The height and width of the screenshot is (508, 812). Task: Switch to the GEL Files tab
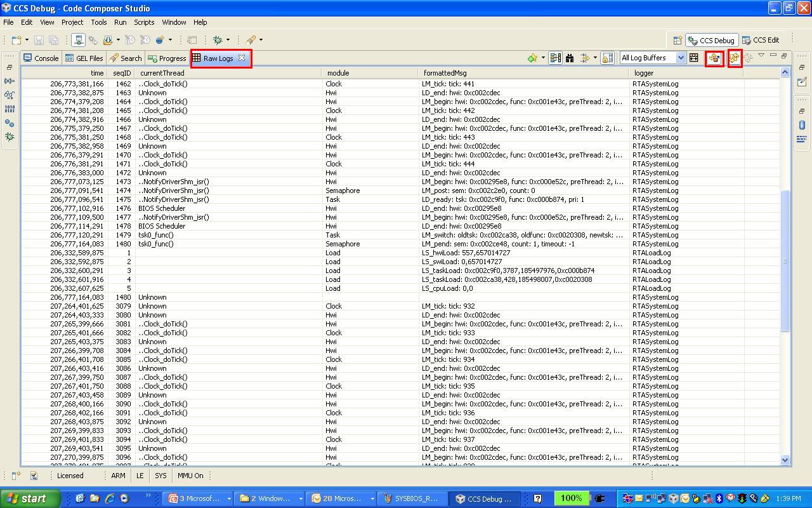pos(84,58)
